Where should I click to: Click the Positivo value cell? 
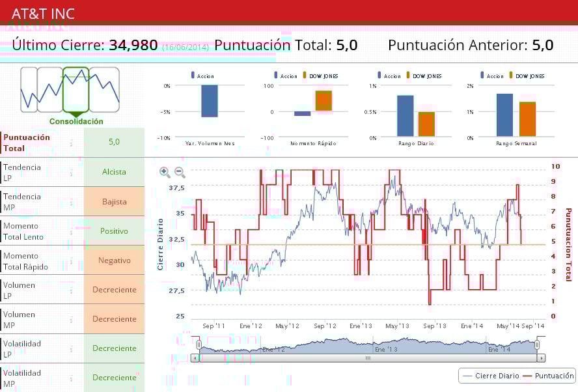click(115, 231)
